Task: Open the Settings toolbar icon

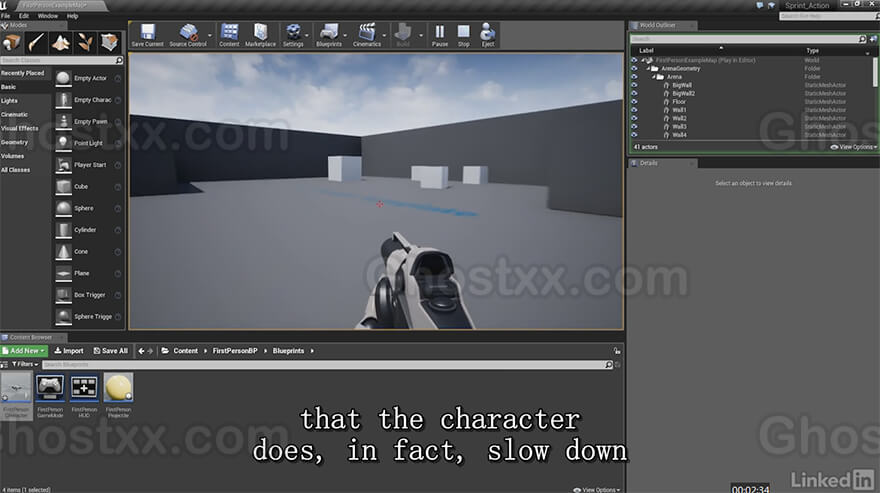Action: (x=293, y=35)
